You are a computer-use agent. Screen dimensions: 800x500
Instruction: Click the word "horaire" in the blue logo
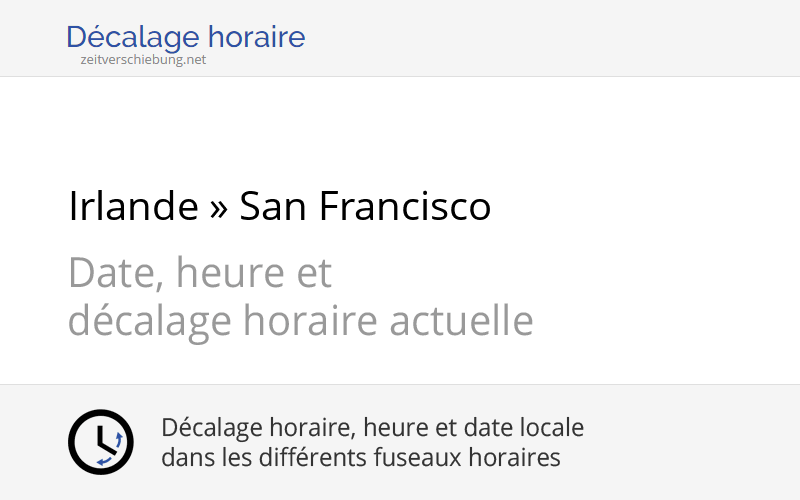(257, 37)
